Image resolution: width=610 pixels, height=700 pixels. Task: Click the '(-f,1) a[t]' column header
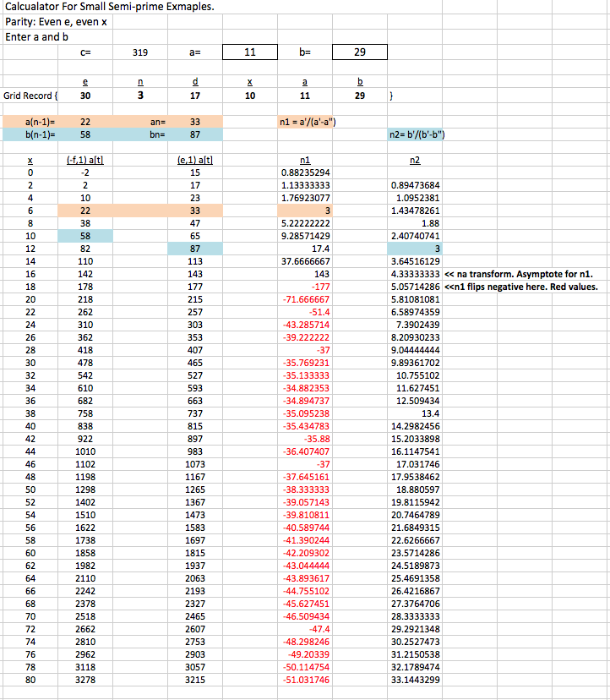pyautogui.click(x=85, y=160)
